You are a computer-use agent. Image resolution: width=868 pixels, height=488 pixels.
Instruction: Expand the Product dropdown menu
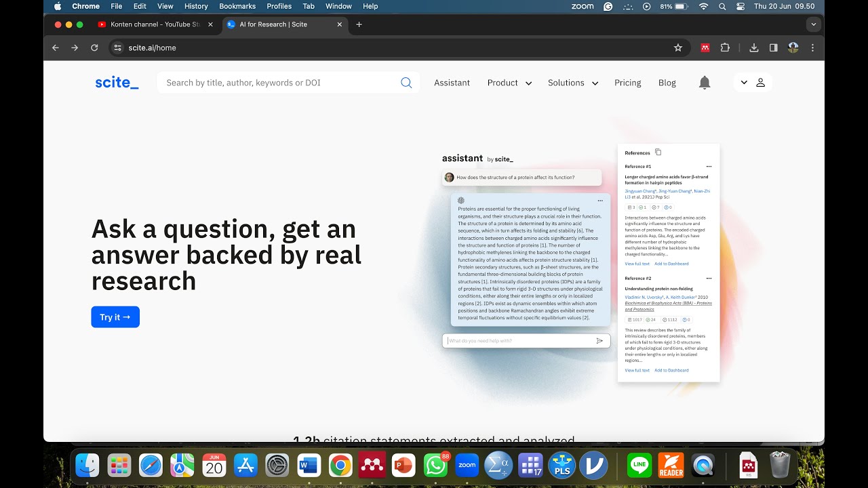(509, 83)
